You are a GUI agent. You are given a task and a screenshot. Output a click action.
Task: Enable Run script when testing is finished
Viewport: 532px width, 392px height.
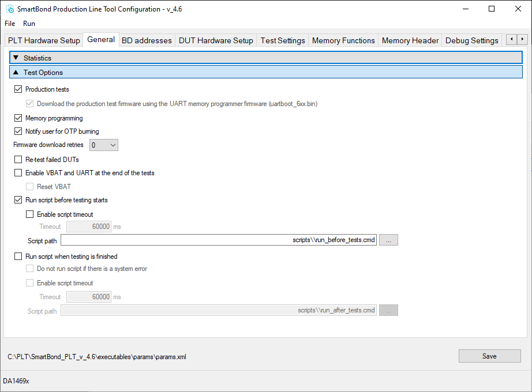(18, 257)
